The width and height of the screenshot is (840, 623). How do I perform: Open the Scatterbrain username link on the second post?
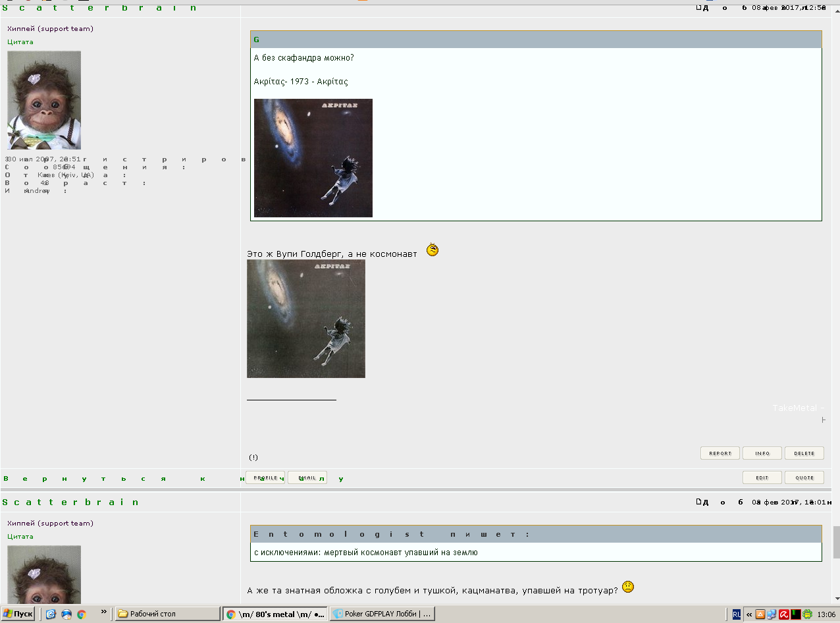[x=71, y=502]
